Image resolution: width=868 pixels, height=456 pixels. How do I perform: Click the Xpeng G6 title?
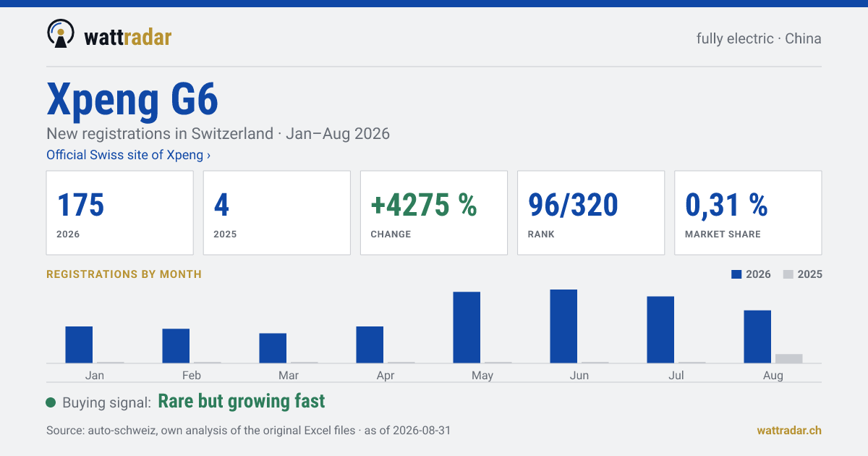coord(132,99)
